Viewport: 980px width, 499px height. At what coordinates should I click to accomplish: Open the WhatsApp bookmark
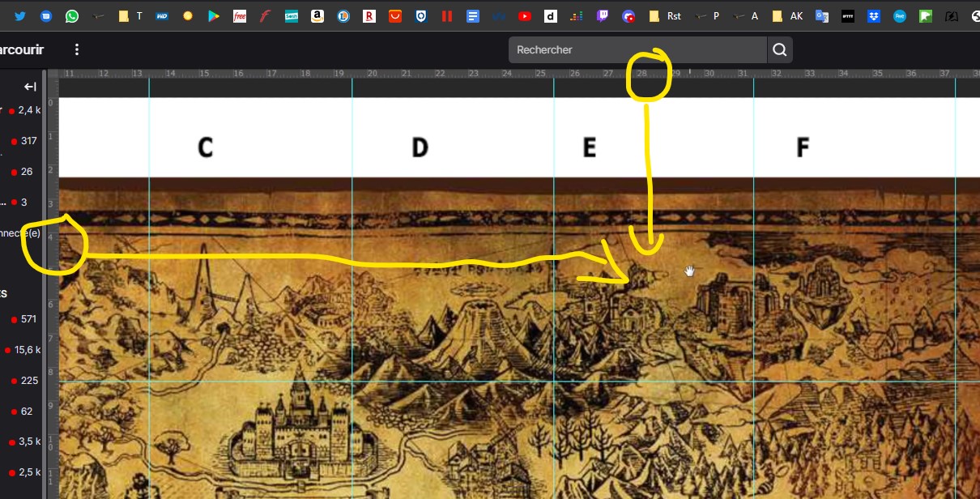[x=72, y=16]
